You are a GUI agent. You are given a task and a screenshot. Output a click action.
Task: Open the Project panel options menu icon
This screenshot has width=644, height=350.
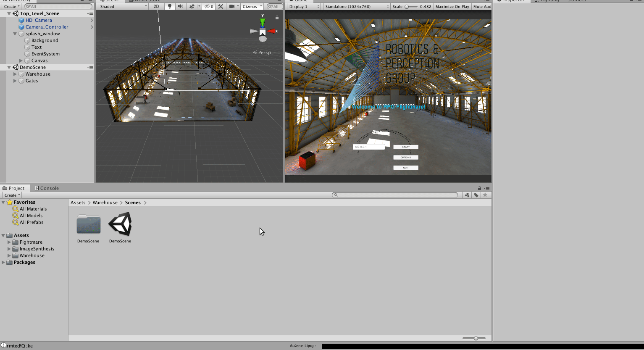pyautogui.click(x=486, y=188)
